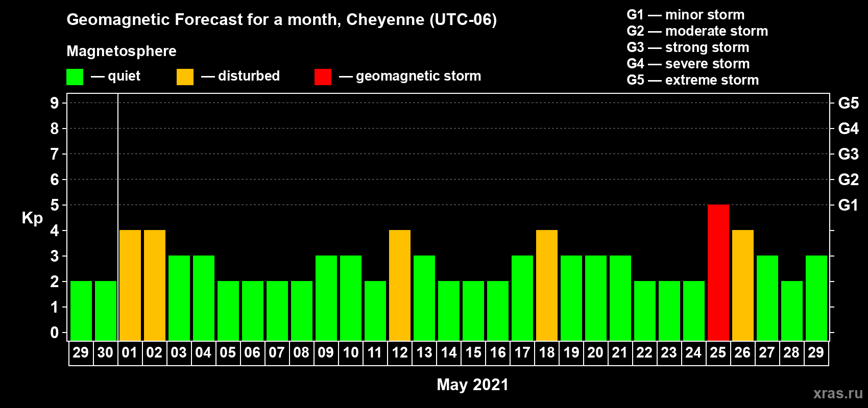Click 'G4 — severe storm' legend entry
Image resolution: width=868 pixels, height=408 pixels.
point(688,63)
